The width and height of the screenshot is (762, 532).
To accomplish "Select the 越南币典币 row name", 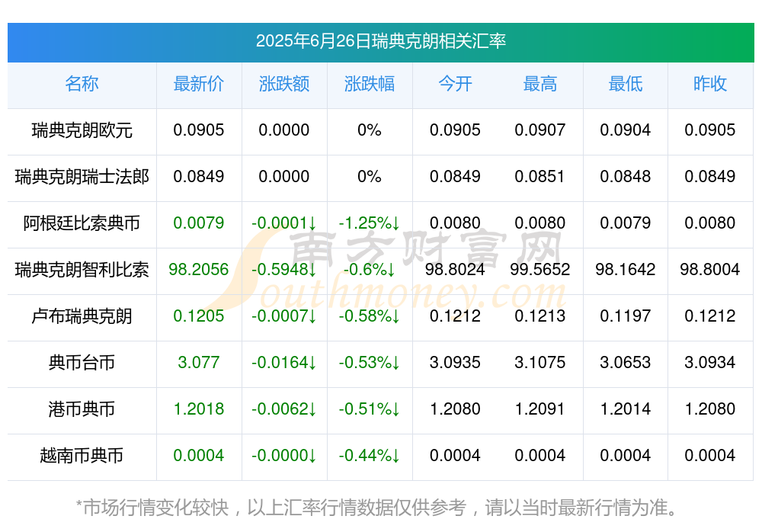I will coord(82,456).
